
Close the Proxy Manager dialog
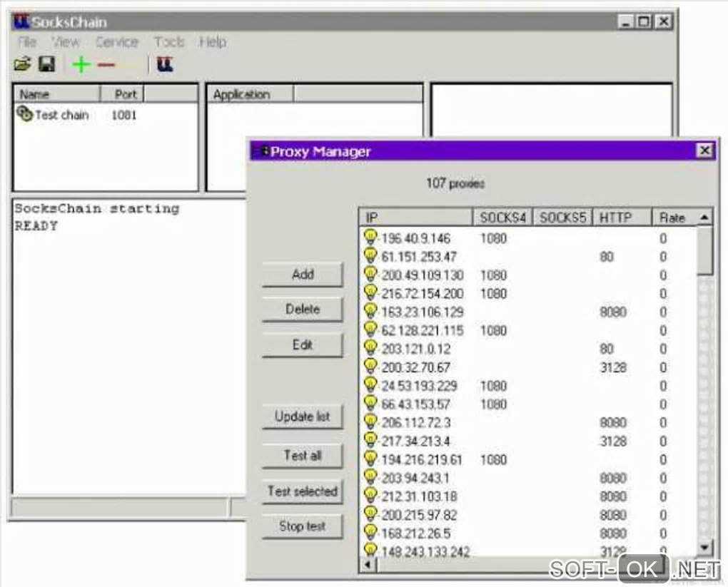coord(704,150)
